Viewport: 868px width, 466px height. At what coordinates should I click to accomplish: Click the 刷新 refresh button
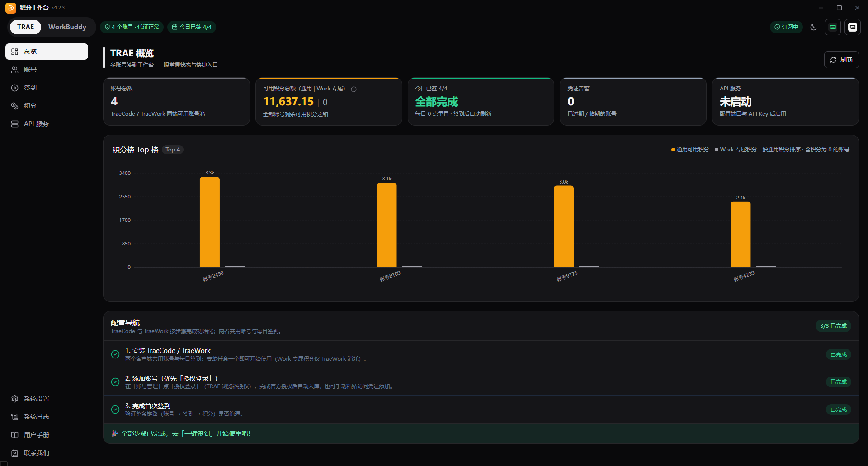[841, 60]
